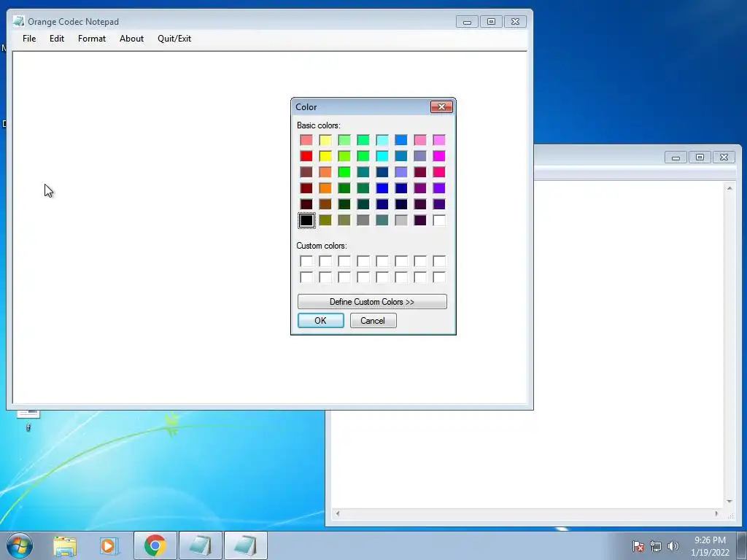Image resolution: width=747 pixels, height=560 pixels.
Task: Close the Color dialog with red X
Action: (441, 106)
